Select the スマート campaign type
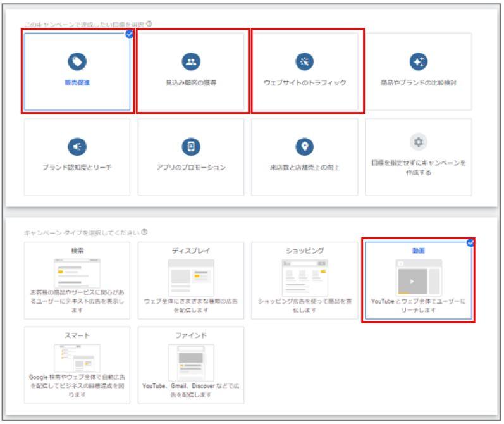This screenshot has height=424, width=504. click(x=77, y=364)
